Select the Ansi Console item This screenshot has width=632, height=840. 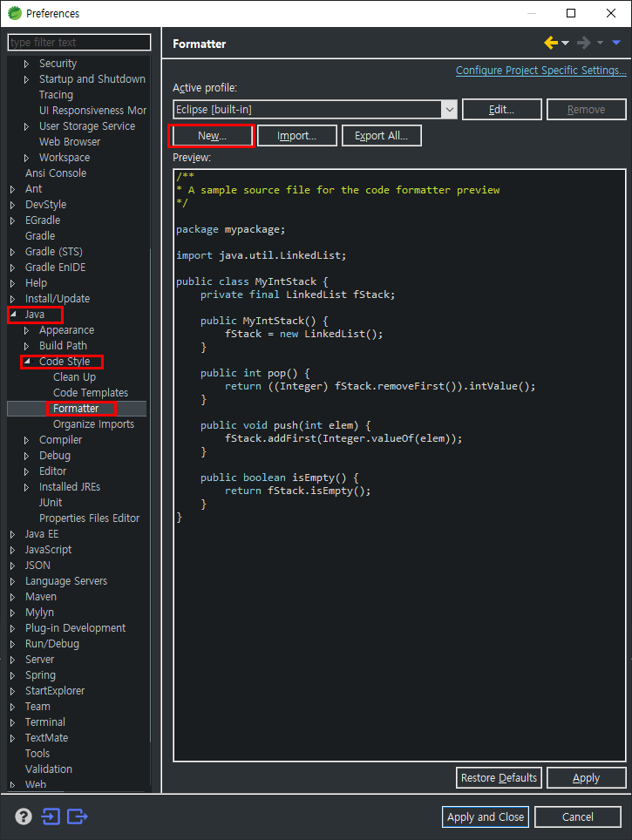[x=56, y=173]
